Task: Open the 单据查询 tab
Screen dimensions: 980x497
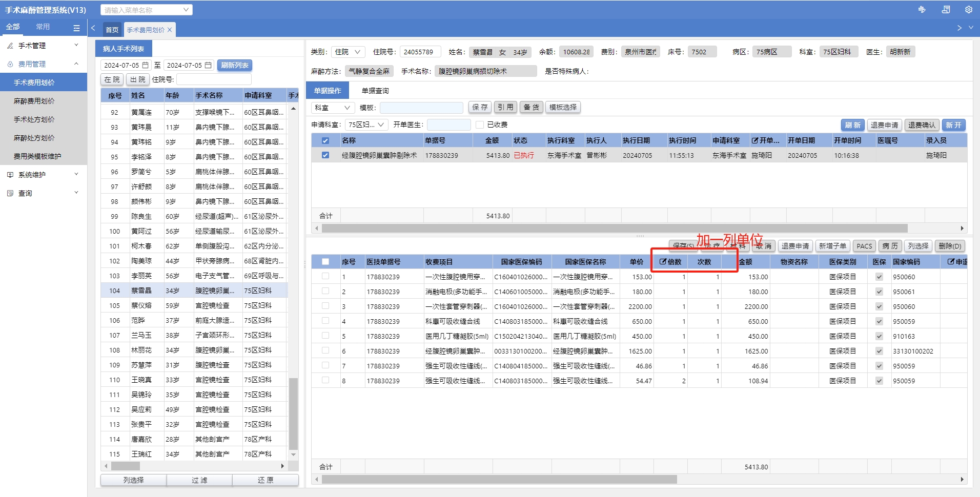Action: [x=375, y=91]
